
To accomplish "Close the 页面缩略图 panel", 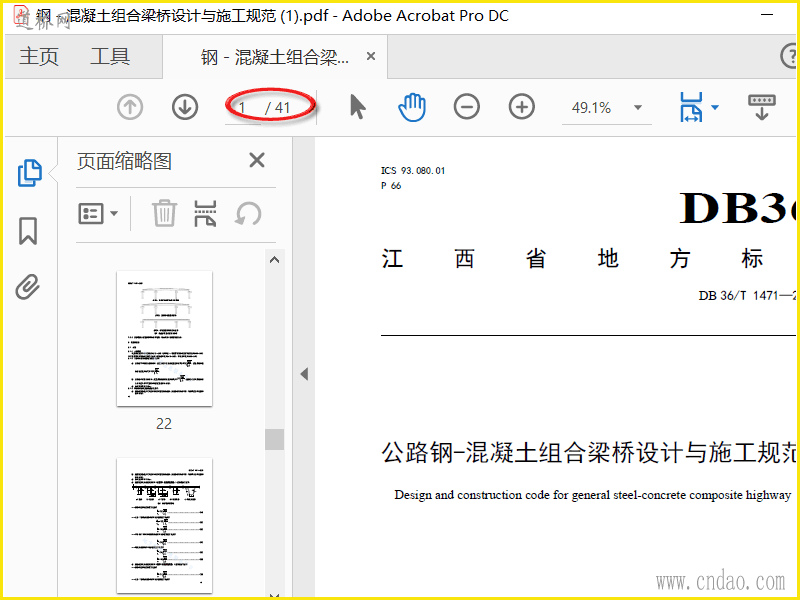I will [257, 160].
